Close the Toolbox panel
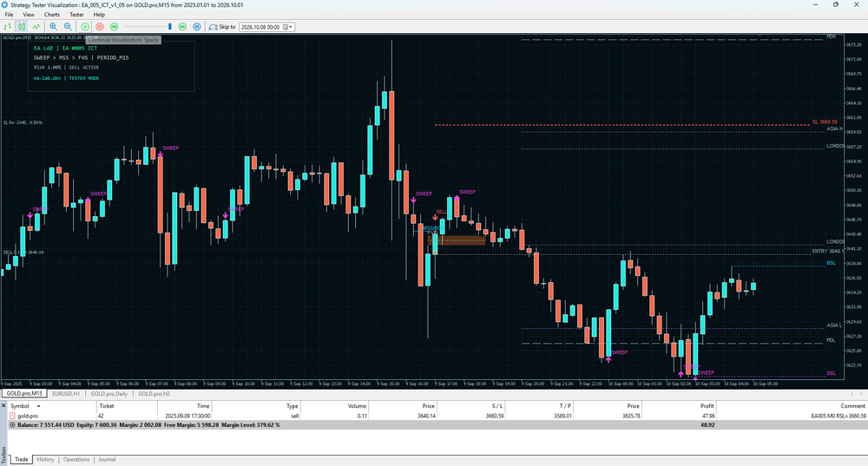This screenshot has width=868, height=466. [x=3, y=405]
